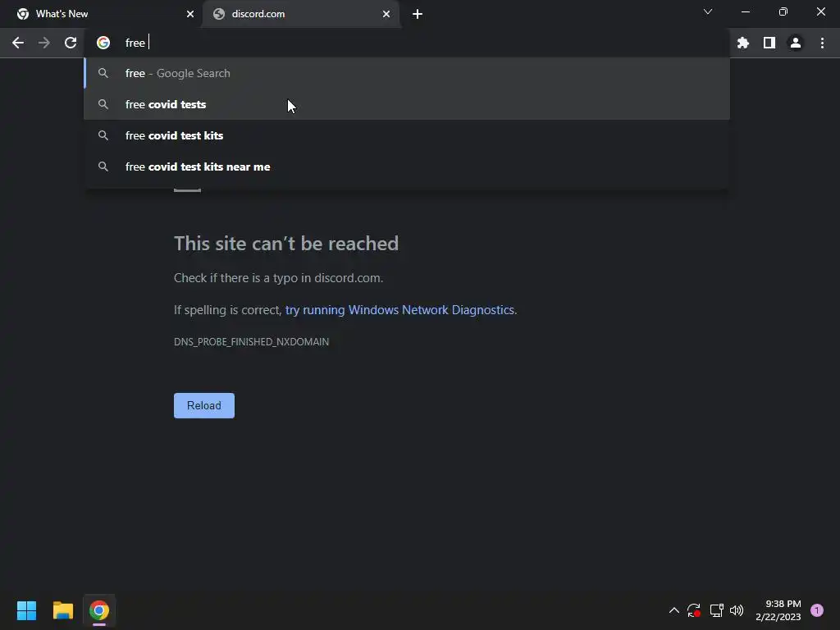Close the discord.com tab

click(x=386, y=14)
